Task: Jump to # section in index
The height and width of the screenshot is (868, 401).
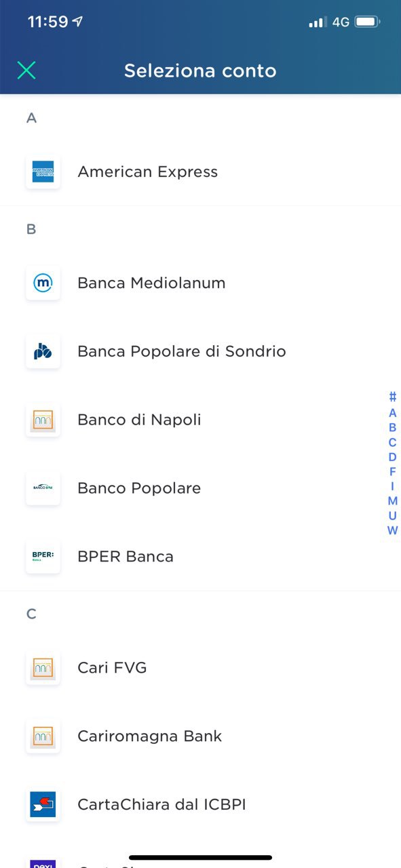Action: click(x=392, y=397)
